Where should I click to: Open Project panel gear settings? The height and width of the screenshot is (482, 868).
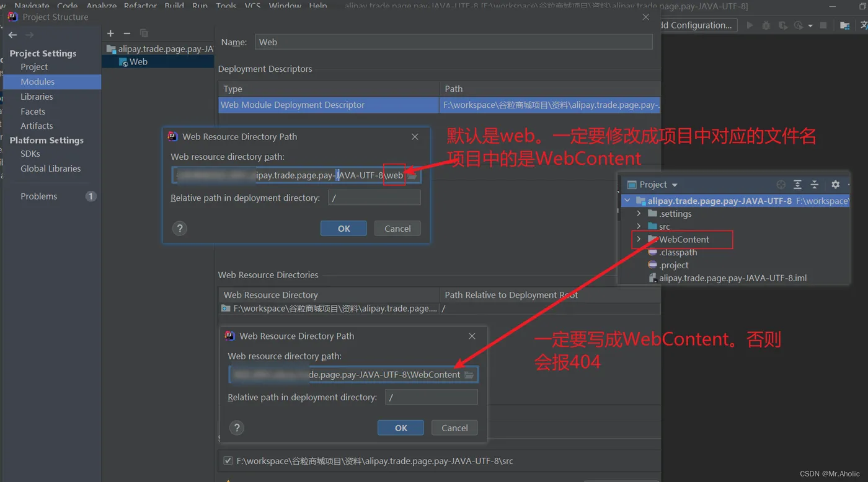click(835, 185)
